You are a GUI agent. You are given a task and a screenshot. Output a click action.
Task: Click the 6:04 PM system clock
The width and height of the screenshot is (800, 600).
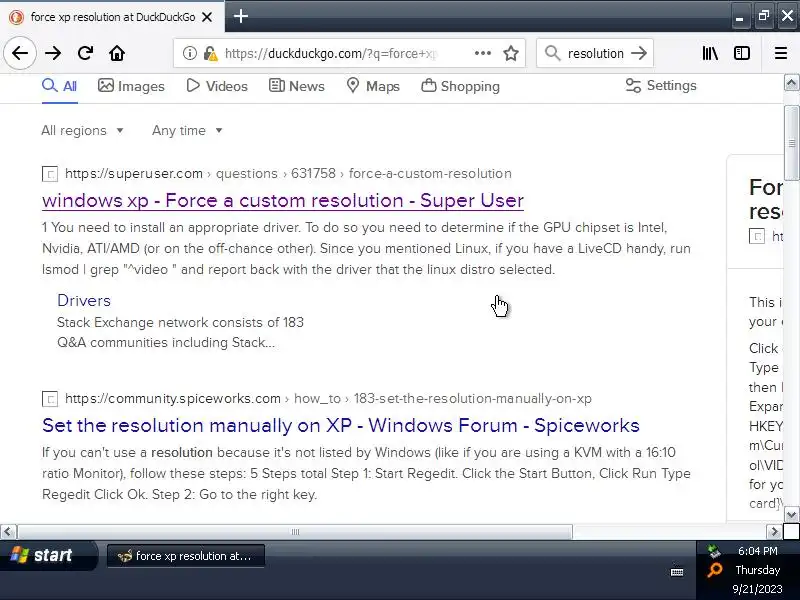(758, 551)
